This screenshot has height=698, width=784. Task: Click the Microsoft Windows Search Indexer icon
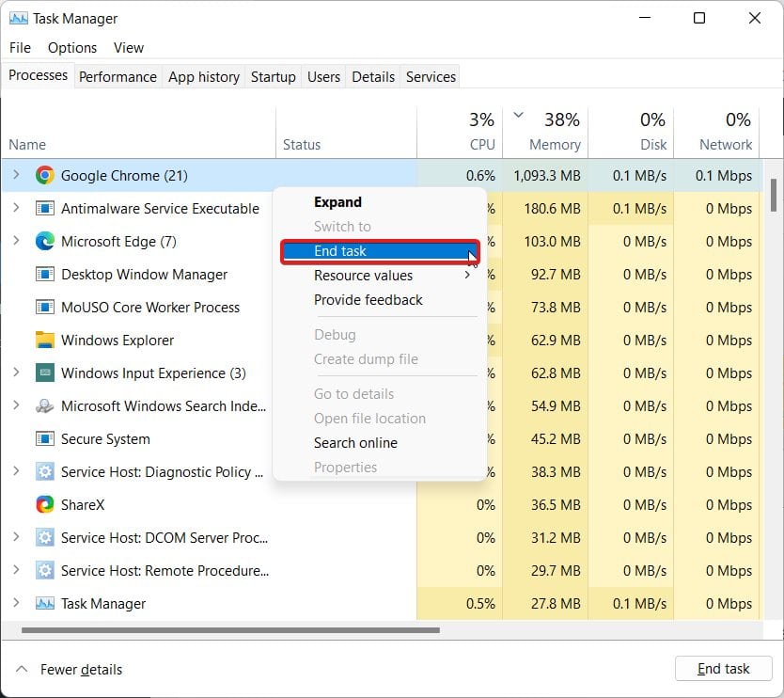click(x=44, y=406)
